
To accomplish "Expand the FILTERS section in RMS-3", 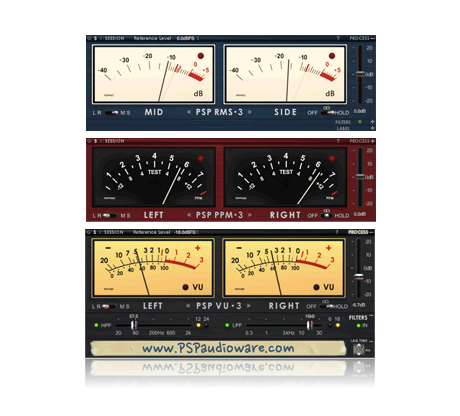I will click(x=372, y=122).
